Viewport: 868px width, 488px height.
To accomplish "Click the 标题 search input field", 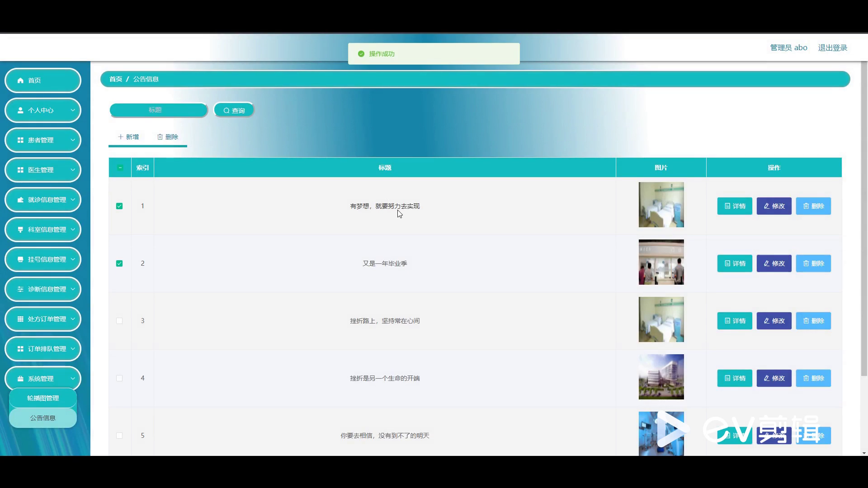I will click(158, 110).
